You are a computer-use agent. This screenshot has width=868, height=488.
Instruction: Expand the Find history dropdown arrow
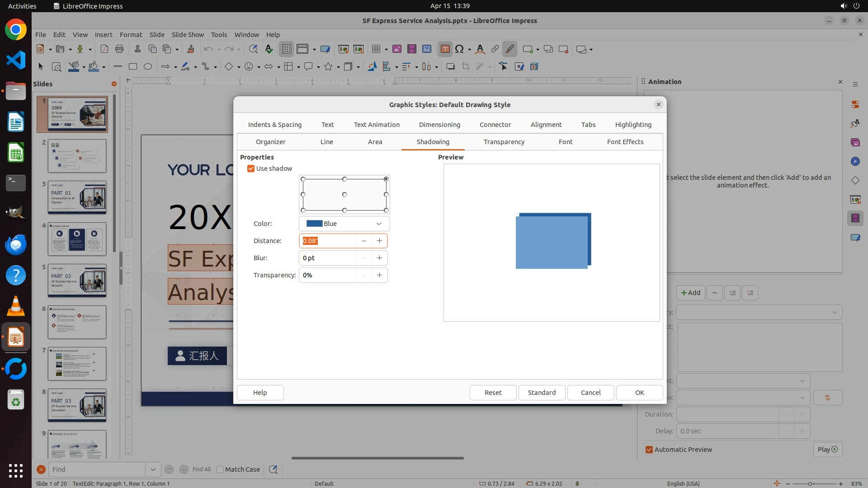pos(153,469)
